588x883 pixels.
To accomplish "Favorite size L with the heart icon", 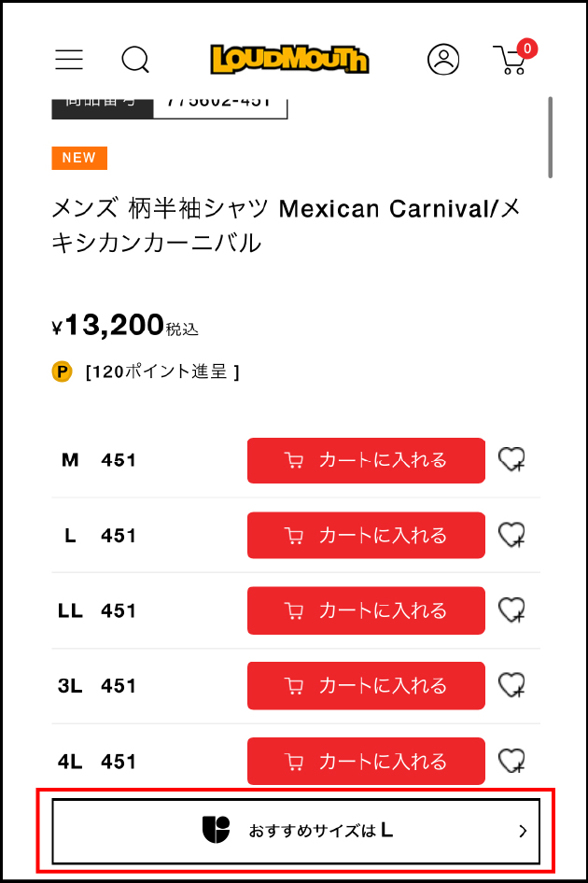I will (511, 535).
